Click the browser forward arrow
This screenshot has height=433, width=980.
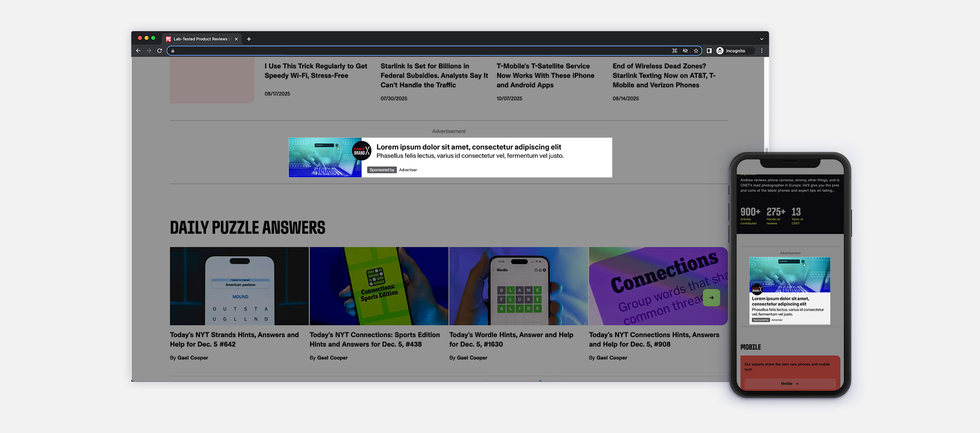click(x=149, y=51)
